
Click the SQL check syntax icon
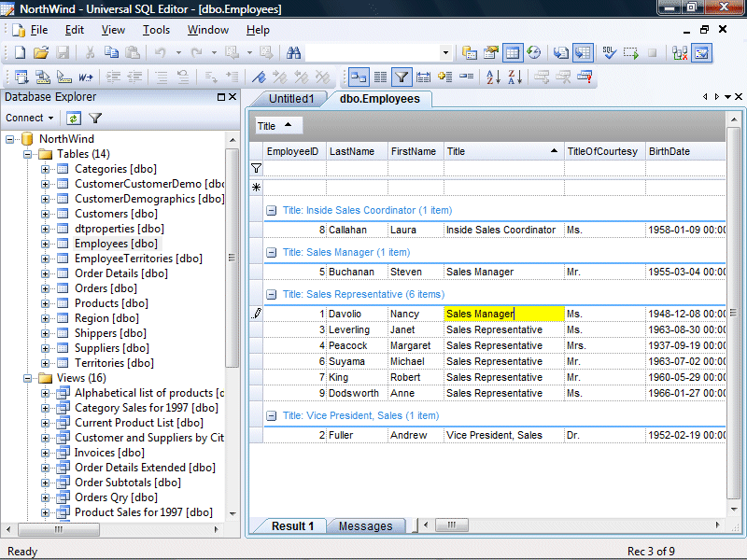coord(609,53)
